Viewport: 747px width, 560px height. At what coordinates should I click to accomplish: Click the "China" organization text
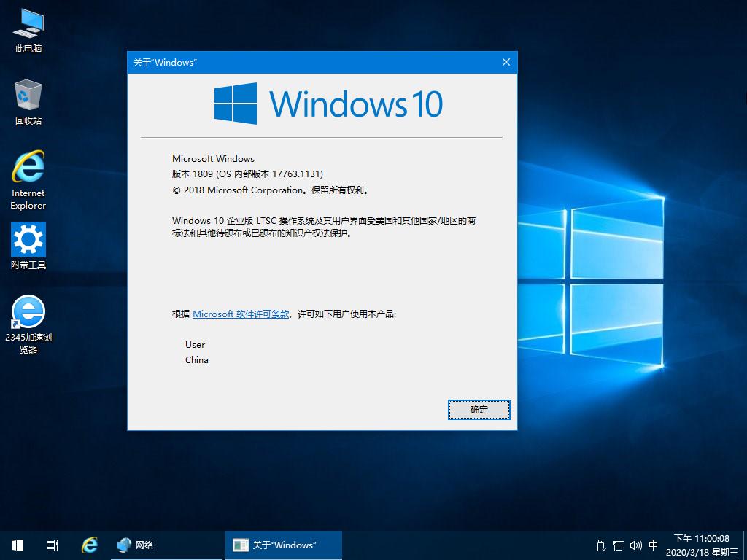[x=196, y=359]
